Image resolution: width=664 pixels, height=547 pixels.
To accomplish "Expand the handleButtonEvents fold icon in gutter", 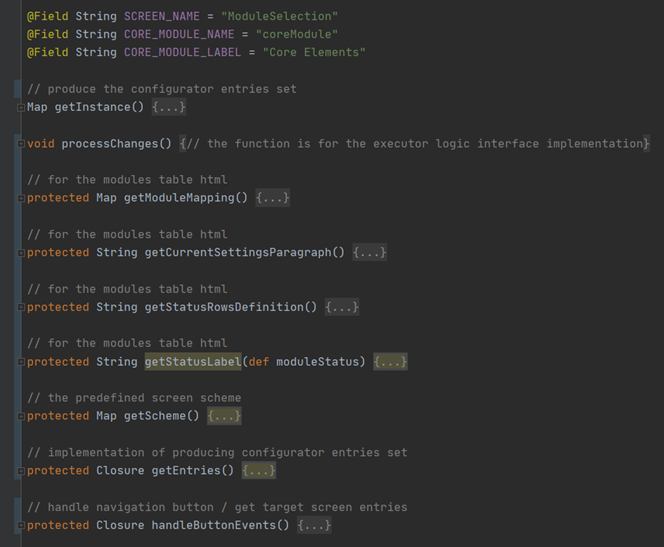I will (x=21, y=525).
